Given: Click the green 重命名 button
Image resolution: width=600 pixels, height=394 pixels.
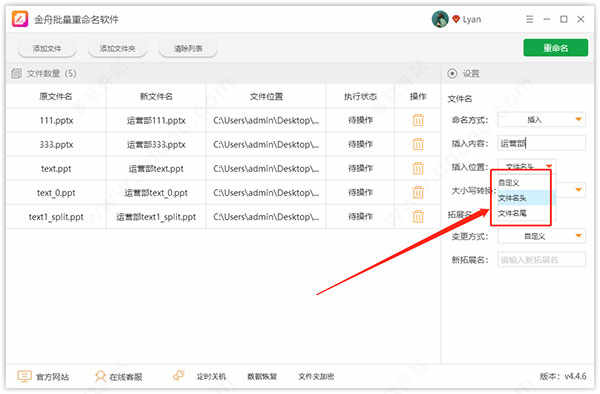Looking at the screenshot, I should [556, 48].
